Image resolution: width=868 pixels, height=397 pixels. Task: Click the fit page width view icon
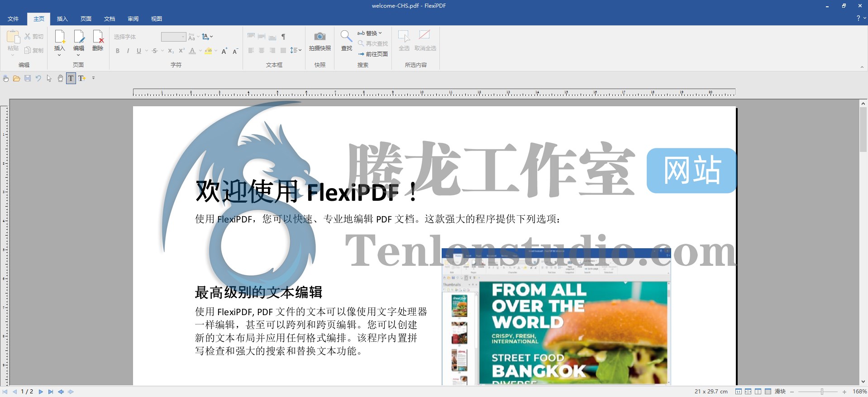[748, 392]
